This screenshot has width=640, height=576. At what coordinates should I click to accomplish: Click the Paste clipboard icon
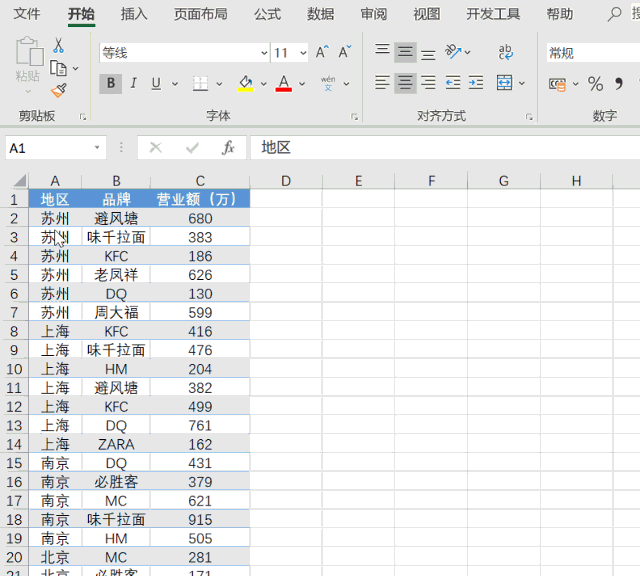[29, 51]
